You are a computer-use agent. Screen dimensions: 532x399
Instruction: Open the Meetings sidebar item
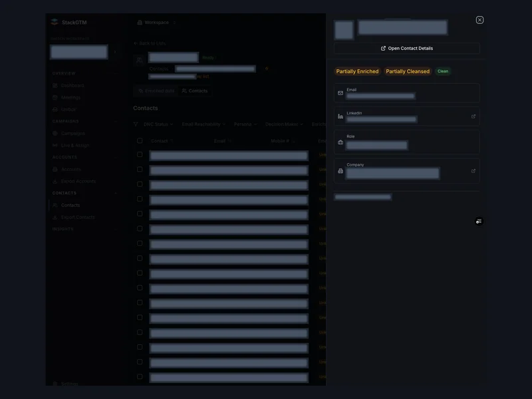[x=70, y=97]
